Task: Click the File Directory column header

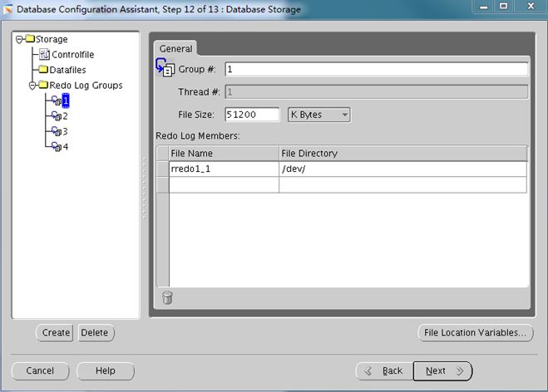Action: [402, 154]
